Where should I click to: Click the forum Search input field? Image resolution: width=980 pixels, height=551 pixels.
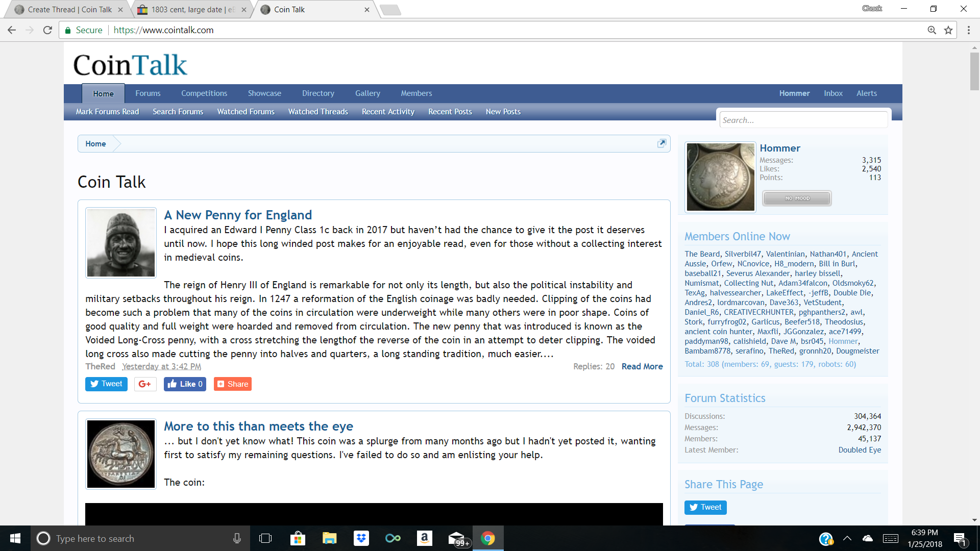tap(803, 120)
